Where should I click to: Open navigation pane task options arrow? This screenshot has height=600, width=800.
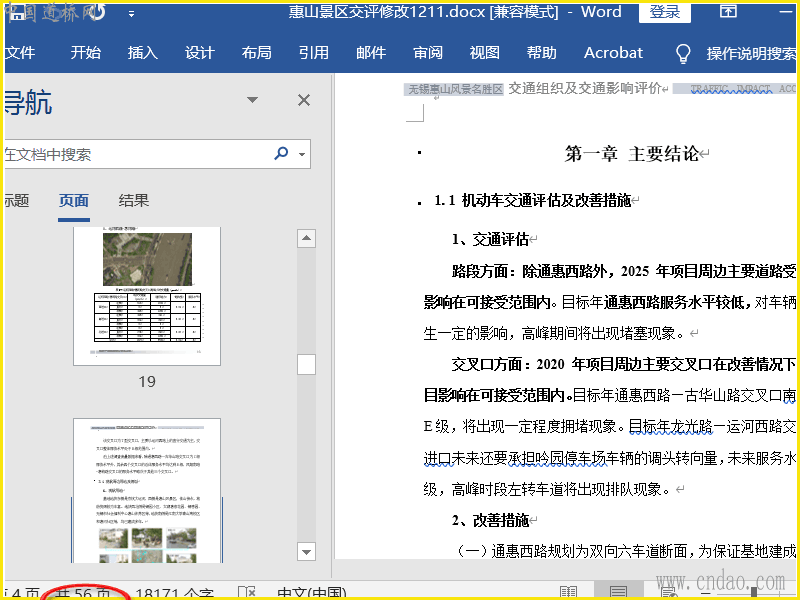[253, 100]
